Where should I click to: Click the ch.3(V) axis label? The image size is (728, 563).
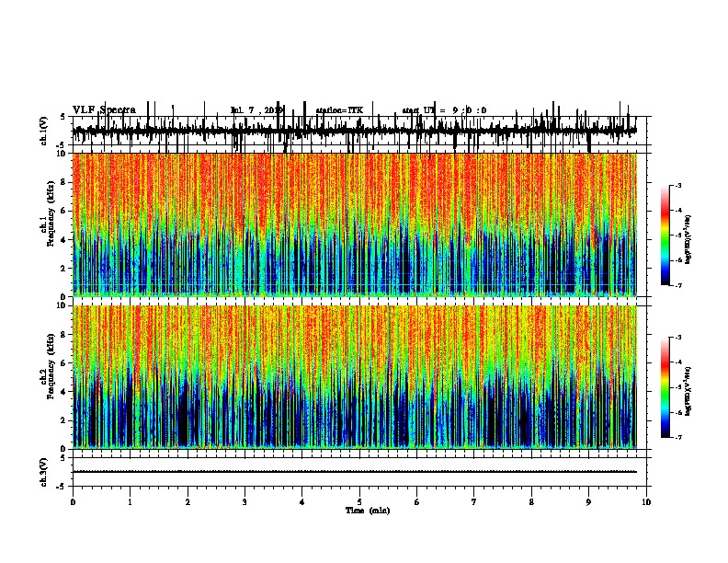click(43, 473)
